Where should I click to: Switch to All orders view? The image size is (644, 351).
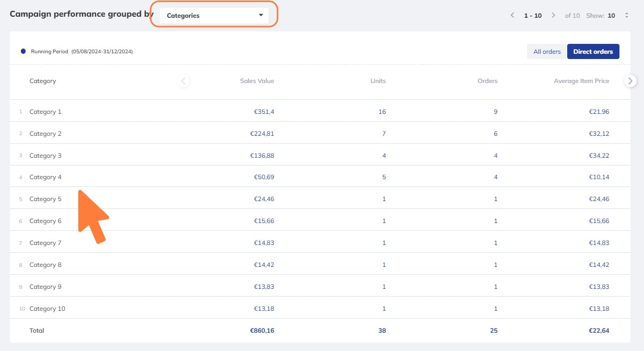point(547,52)
